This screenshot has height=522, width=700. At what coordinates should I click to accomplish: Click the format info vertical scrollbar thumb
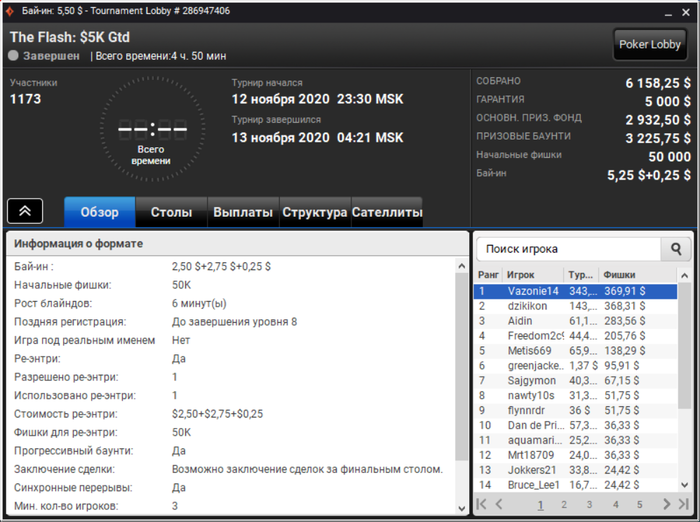point(462,366)
